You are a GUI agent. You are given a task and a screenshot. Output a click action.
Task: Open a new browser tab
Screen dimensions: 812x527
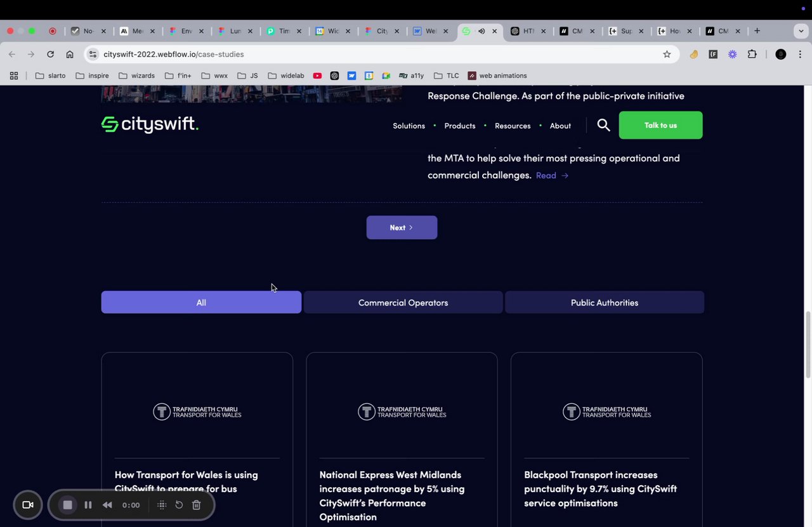(x=757, y=31)
